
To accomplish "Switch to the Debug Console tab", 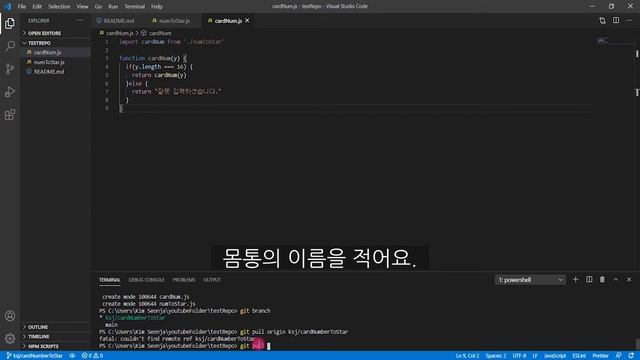I will [x=147, y=280].
